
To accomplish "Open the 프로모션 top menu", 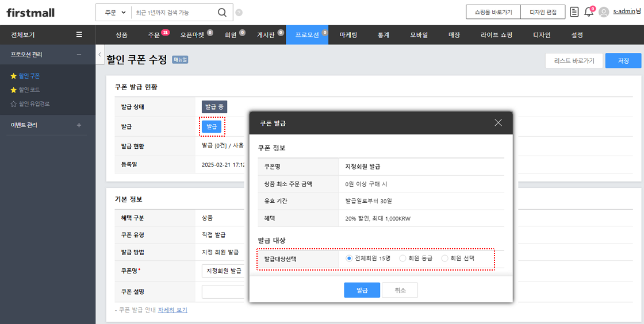I will 307,35.
